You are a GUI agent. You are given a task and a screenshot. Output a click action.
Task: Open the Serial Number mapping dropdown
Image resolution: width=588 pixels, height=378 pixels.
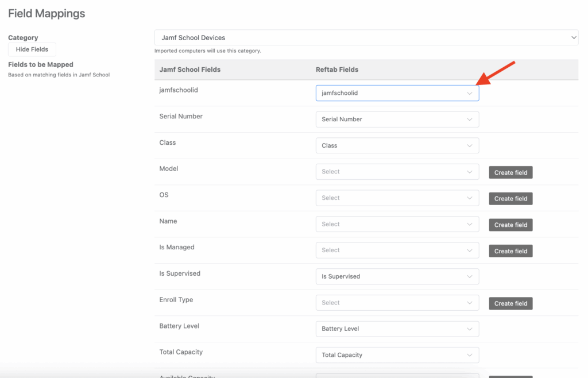397,119
